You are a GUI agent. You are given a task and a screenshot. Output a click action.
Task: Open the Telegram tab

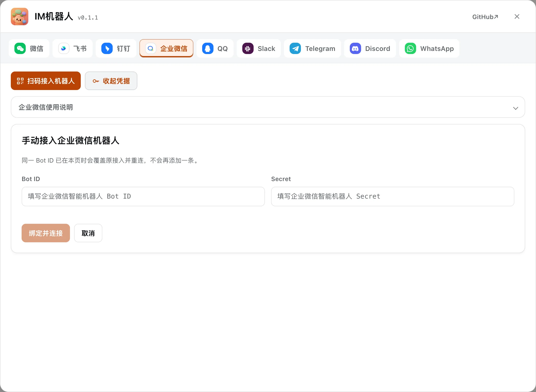click(312, 48)
